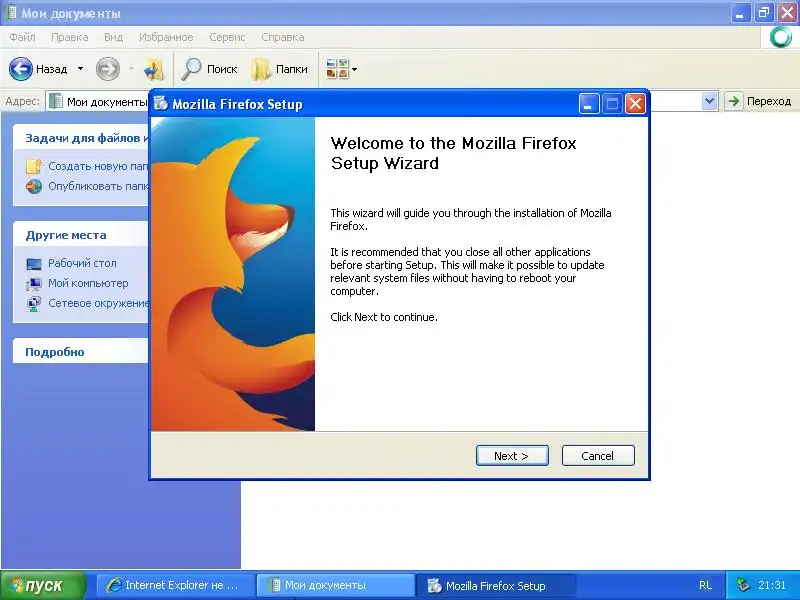Collapse Задачи для файлов panel header
This screenshot has height=600, width=800.
coord(81,138)
